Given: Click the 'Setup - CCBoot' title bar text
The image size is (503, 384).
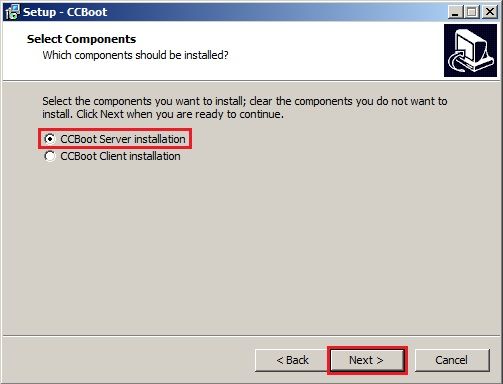Looking at the screenshot, I should coord(65,12).
